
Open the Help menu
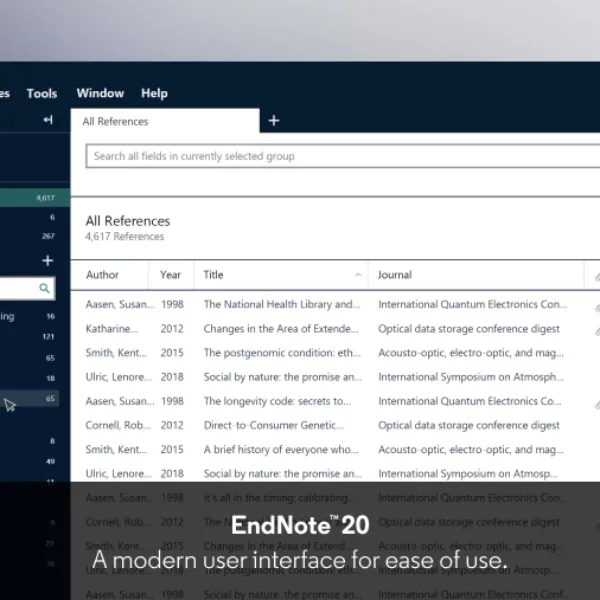(154, 93)
